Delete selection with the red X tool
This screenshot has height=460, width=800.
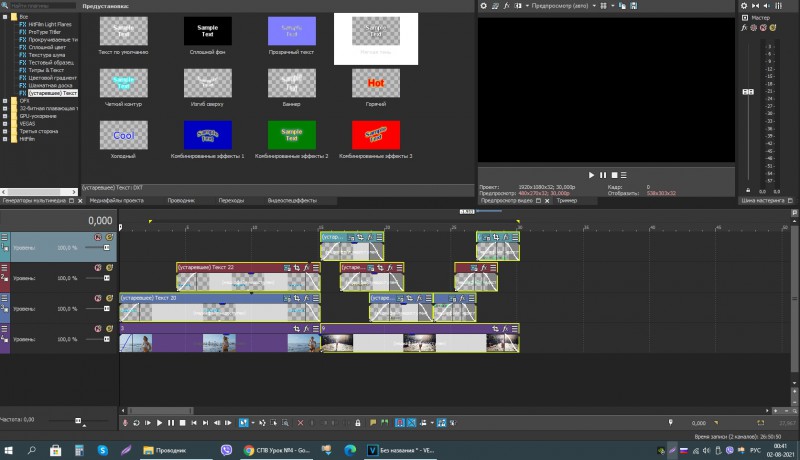(x=300, y=423)
